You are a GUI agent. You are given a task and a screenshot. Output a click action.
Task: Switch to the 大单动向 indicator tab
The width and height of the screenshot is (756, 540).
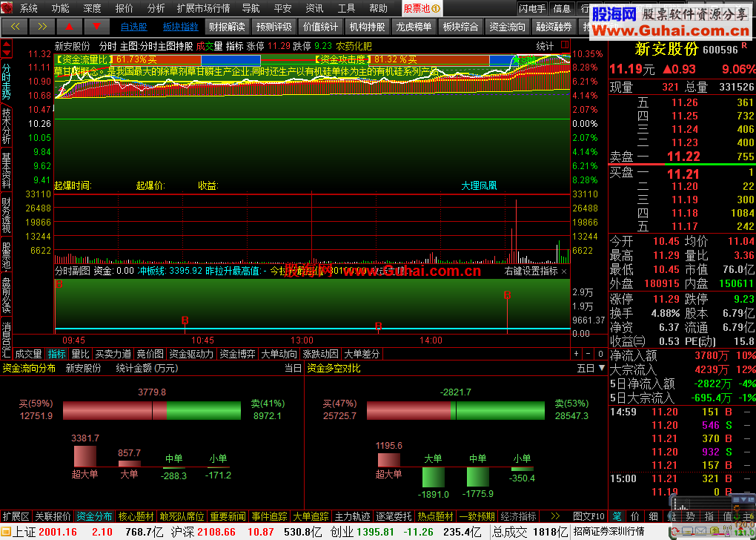(x=279, y=355)
